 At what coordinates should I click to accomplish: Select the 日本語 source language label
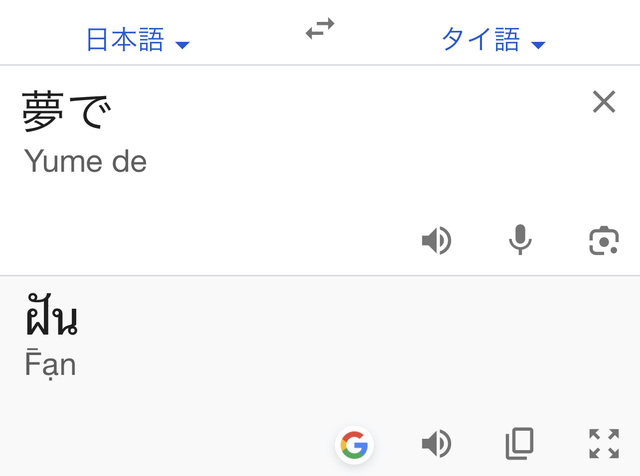point(125,40)
